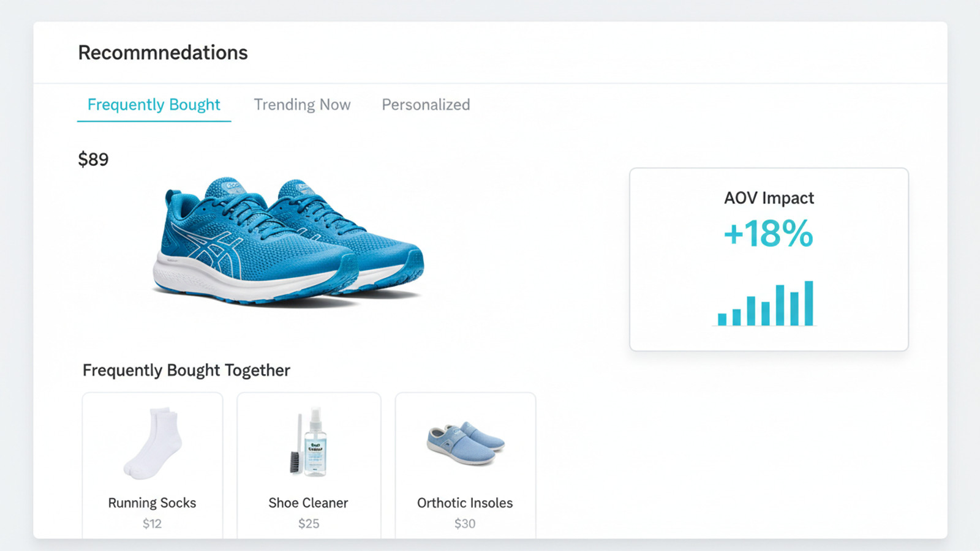Image resolution: width=980 pixels, height=551 pixels.
Task: Click the shoe cleaner spray bottle icon
Action: [x=310, y=442]
